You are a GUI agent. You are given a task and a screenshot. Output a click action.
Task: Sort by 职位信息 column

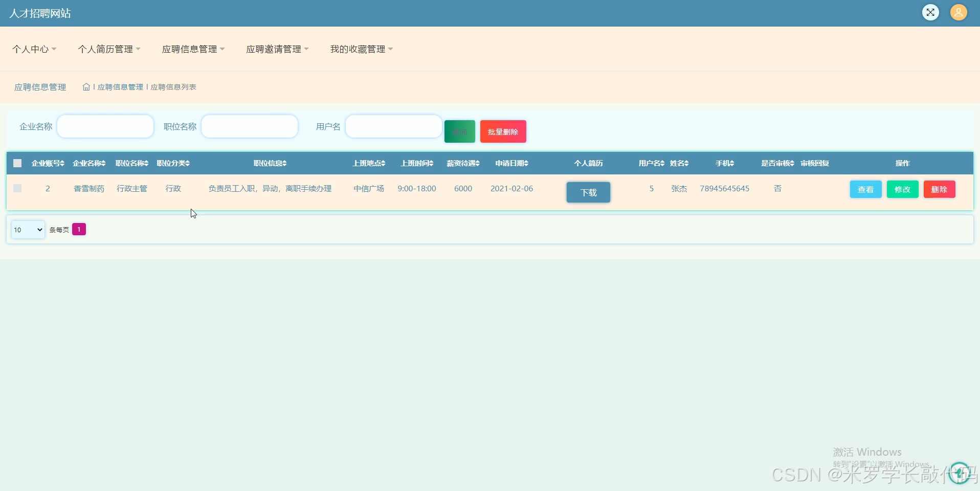click(270, 163)
